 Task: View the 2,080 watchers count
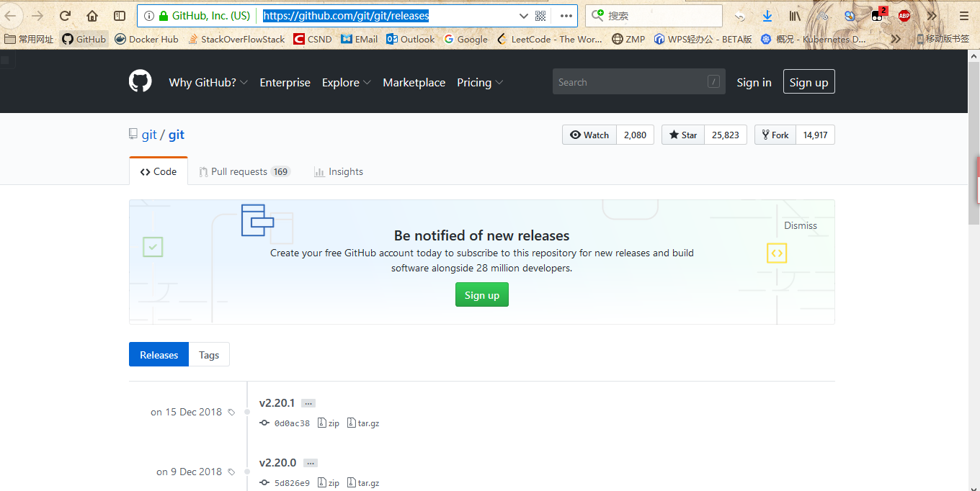(635, 135)
